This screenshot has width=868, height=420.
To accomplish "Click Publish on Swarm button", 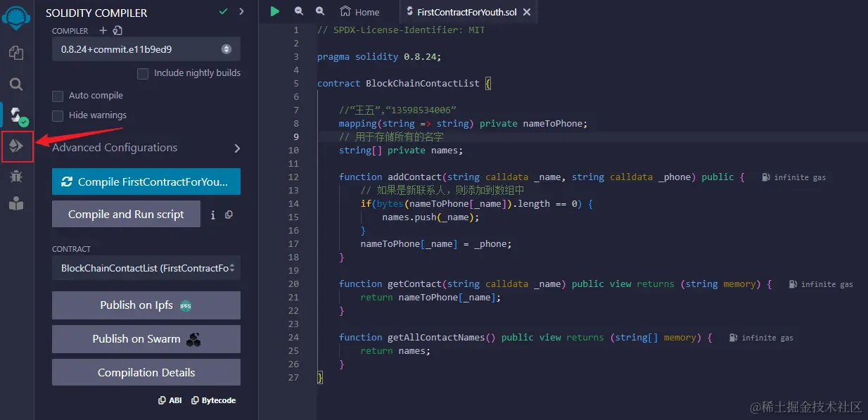I will click(x=146, y=339).
